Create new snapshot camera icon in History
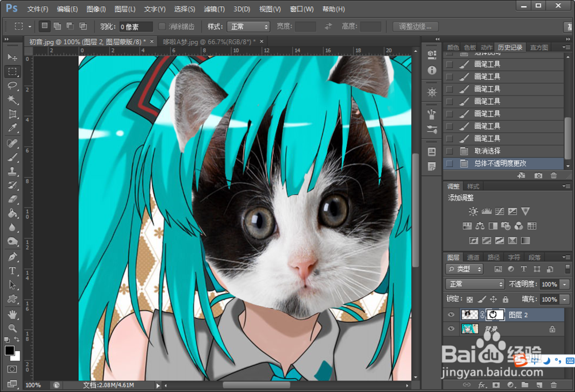This screenshot has width=575, height=392. pyautogui.click(x=538, y=176)
